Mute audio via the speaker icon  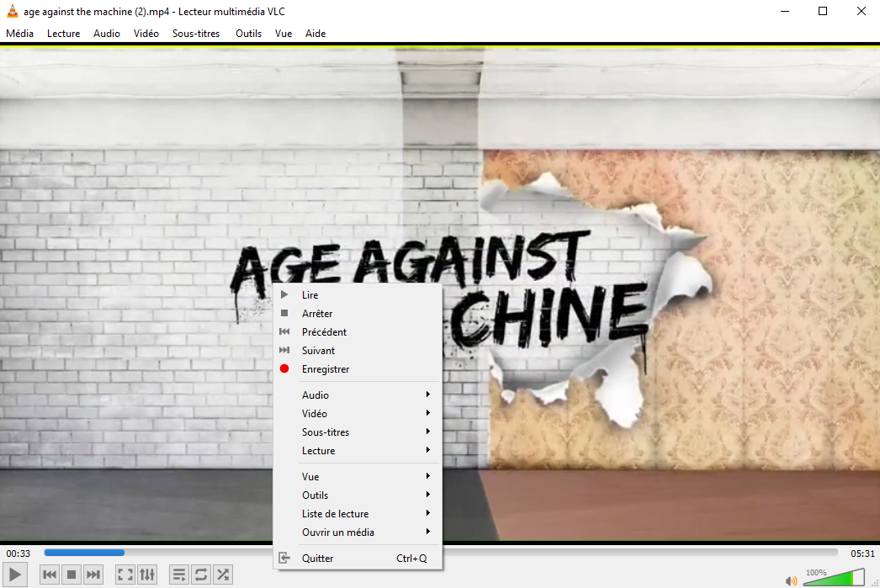(x=791, y=580)
